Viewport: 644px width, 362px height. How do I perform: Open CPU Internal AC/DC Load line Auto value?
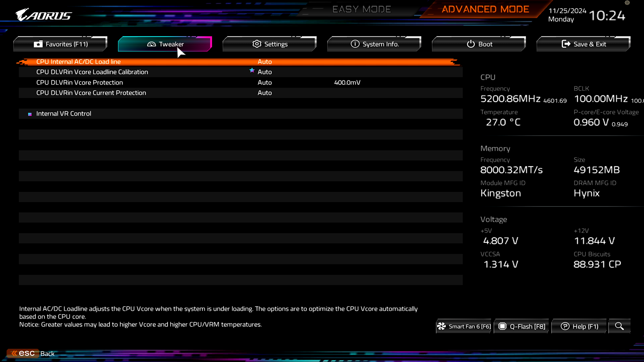pos(265,62)
